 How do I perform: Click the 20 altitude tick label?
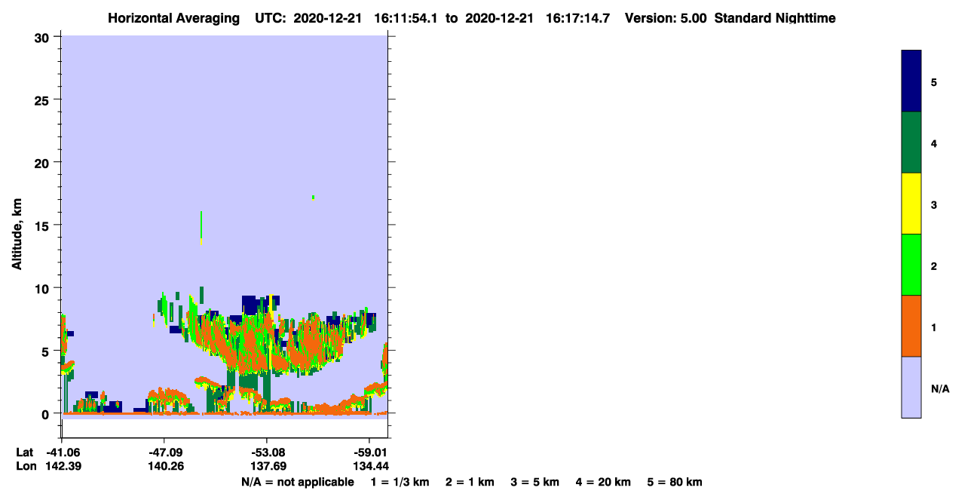click(x=44, y=163)
